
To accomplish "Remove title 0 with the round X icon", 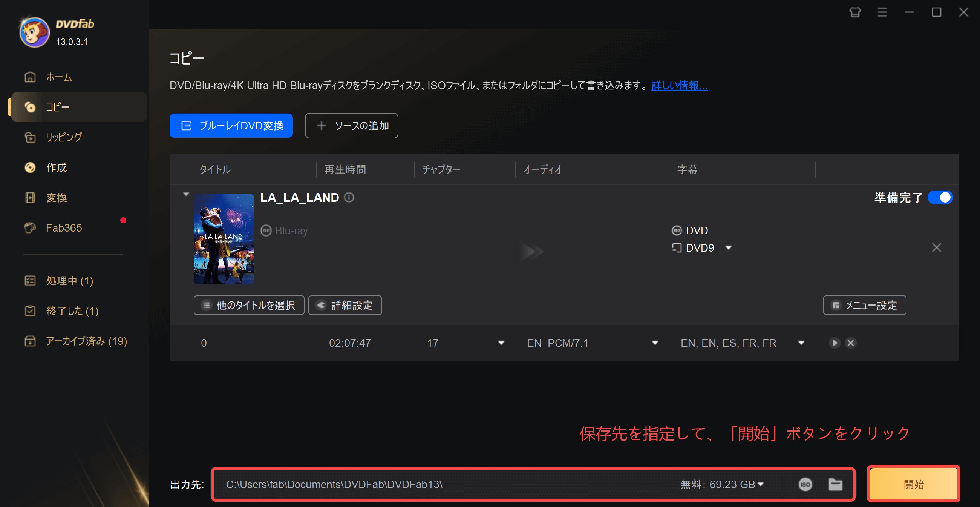I will pos(851,343).
